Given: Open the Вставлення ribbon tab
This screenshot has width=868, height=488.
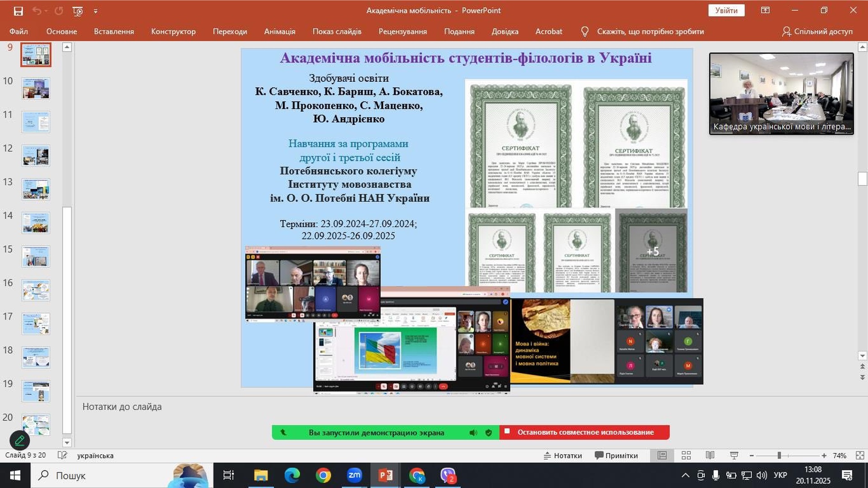Looking at the screenshot, I should [x=114, y=32].
